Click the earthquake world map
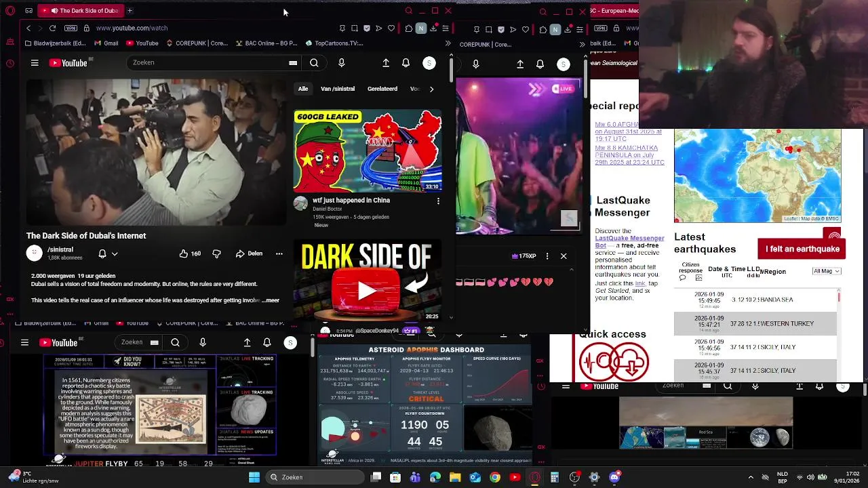 [x=757, y=176]
